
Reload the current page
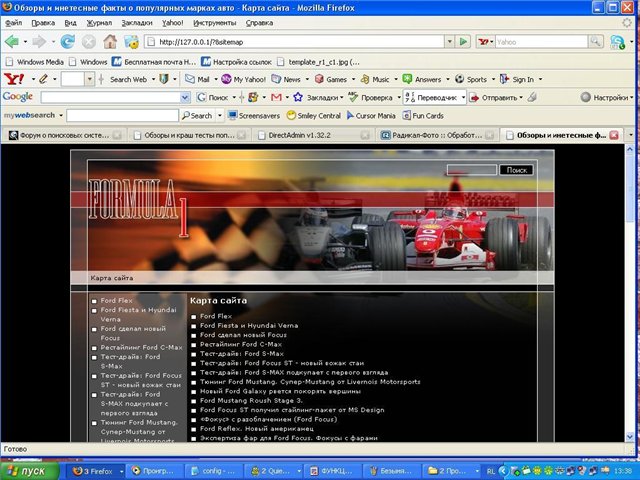(x=68, y=41)
